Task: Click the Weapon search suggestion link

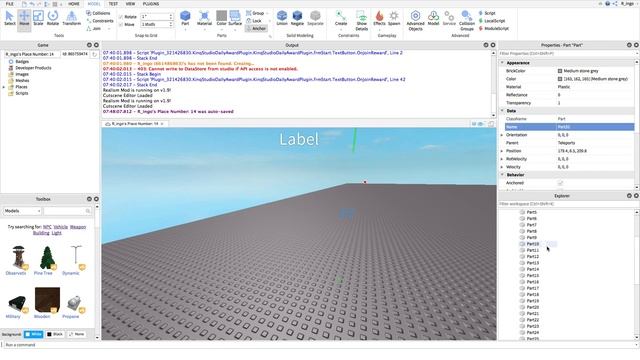Action: coord(78,227)
